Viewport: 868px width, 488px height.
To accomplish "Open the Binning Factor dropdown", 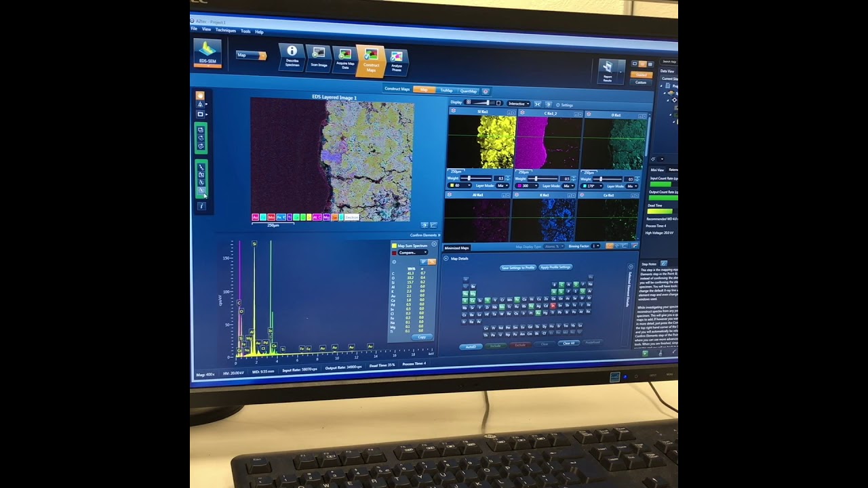I will point(595,246).
